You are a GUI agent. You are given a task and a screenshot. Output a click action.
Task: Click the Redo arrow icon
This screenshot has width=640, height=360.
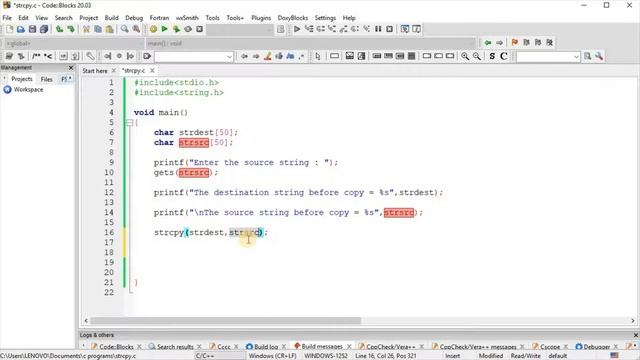click(x=71, y=29)
